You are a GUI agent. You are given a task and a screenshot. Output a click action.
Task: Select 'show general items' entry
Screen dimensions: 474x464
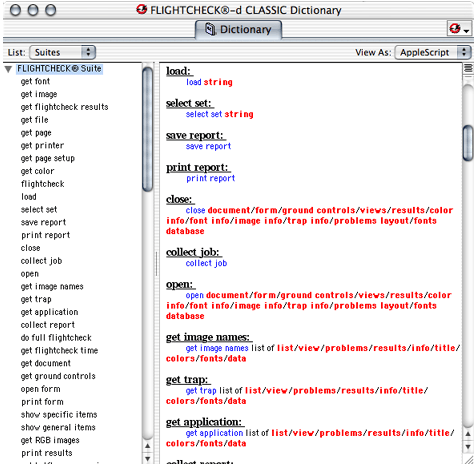[58, 428]
